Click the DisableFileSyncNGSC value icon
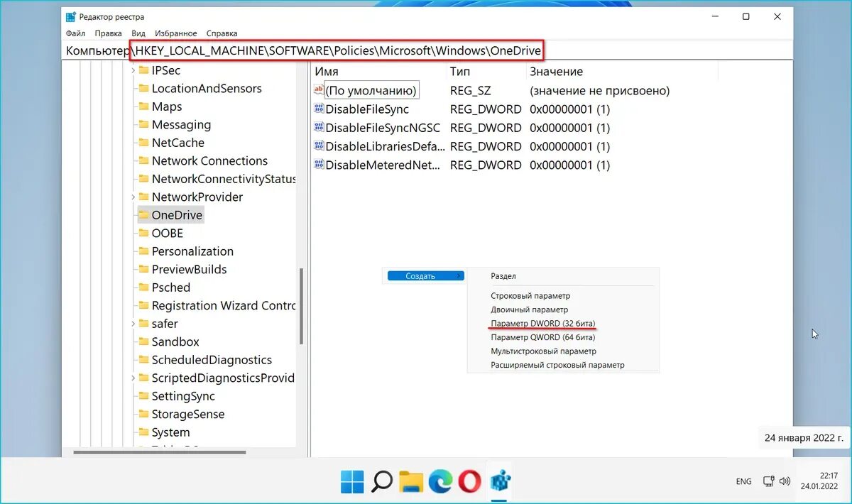Screen dimensions: 852x504 pyautogui.click(x=319, y=128)
